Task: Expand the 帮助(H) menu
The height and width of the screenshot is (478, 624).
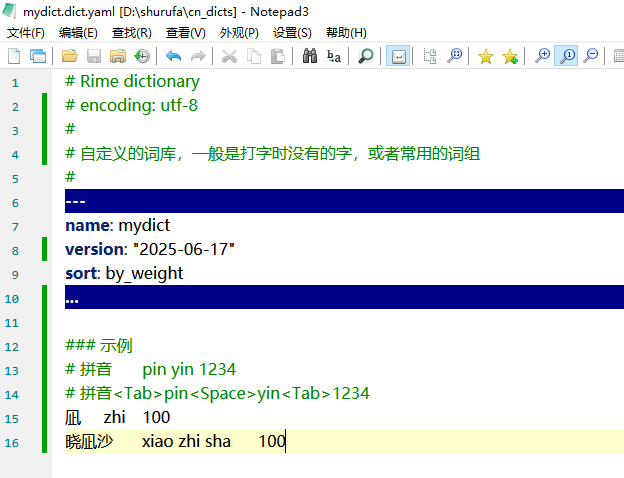Action: [x=346, y=33]
